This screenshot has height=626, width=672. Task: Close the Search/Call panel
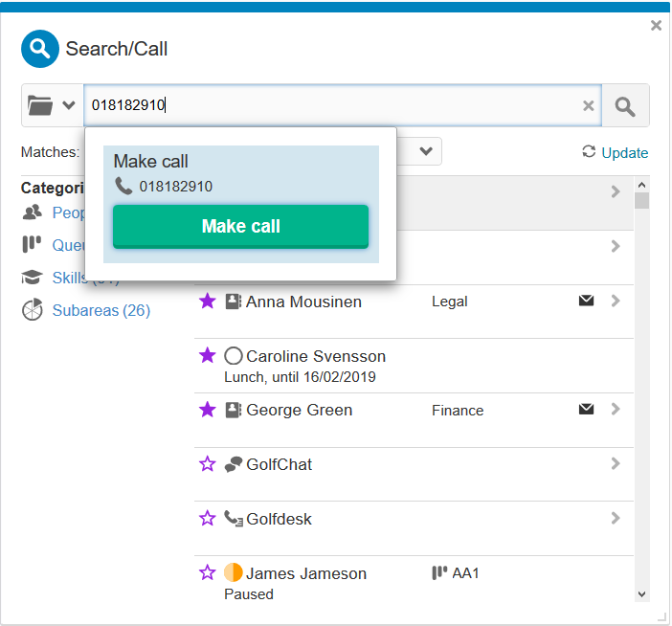coord(656,26)
